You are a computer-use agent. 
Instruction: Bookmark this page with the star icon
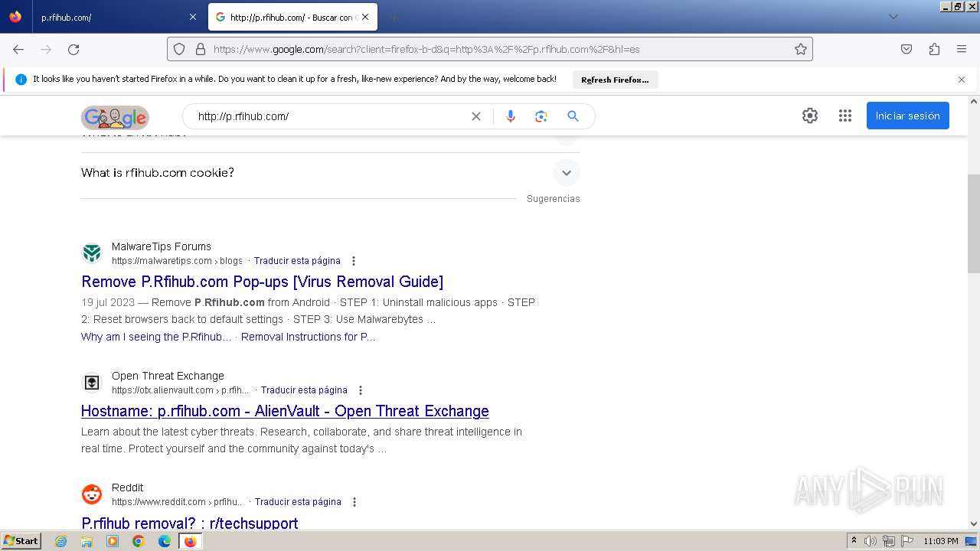(x=801, y=49)
